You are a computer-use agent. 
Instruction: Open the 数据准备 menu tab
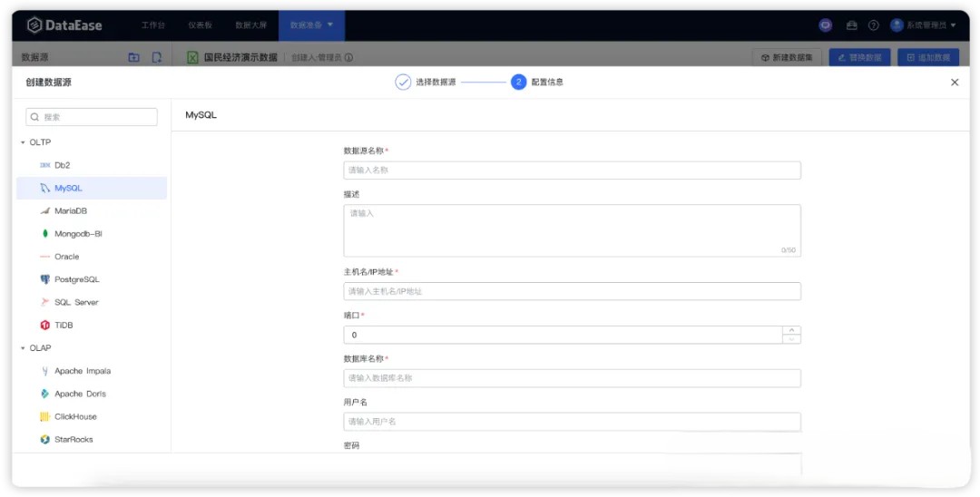(310, 25)
